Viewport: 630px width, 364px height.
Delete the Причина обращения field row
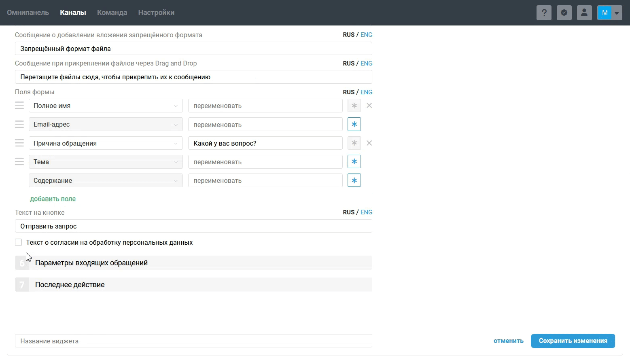[369, 143]
